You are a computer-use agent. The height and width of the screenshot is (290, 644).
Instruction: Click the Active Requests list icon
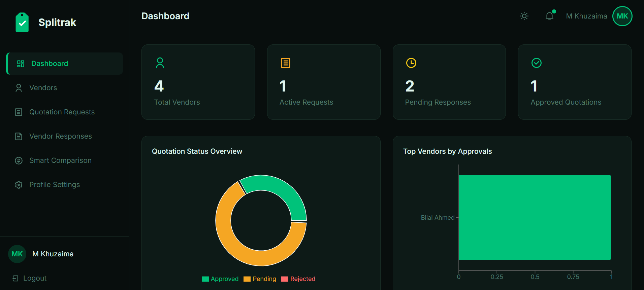pyautogui.click(x=286, y=63)
